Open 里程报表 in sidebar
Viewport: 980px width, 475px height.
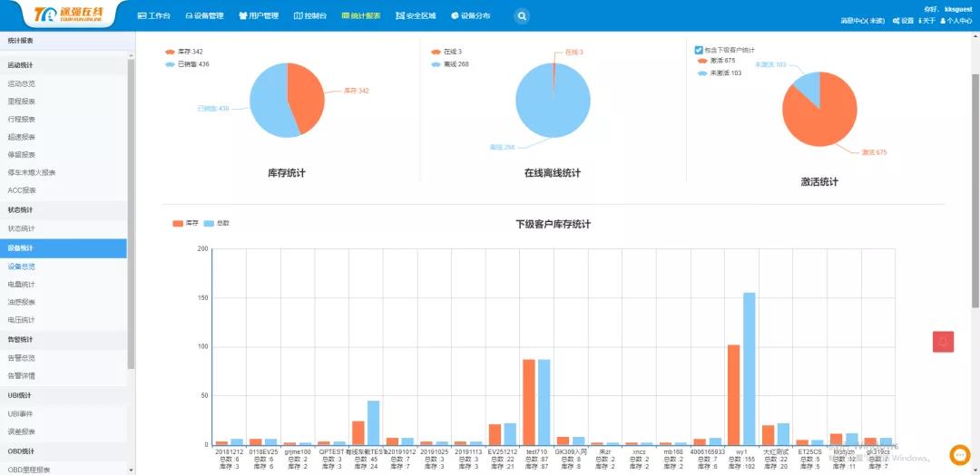(x=21, y=102)
